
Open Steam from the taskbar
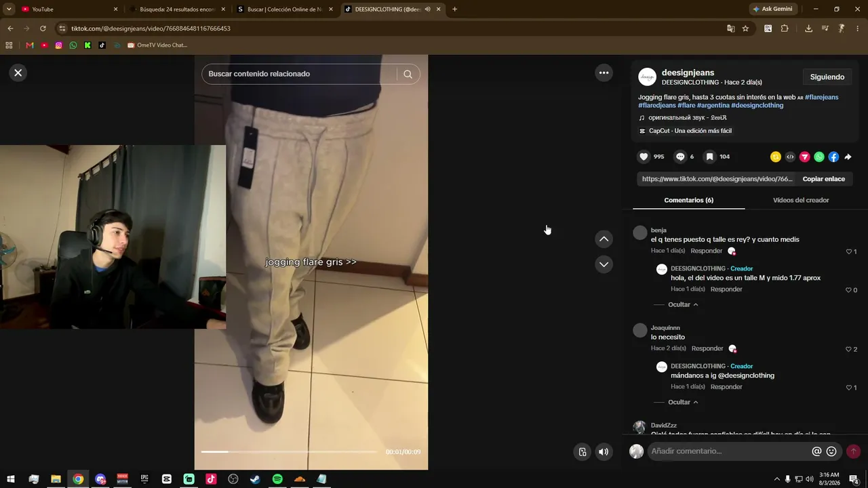pos(255,479)
